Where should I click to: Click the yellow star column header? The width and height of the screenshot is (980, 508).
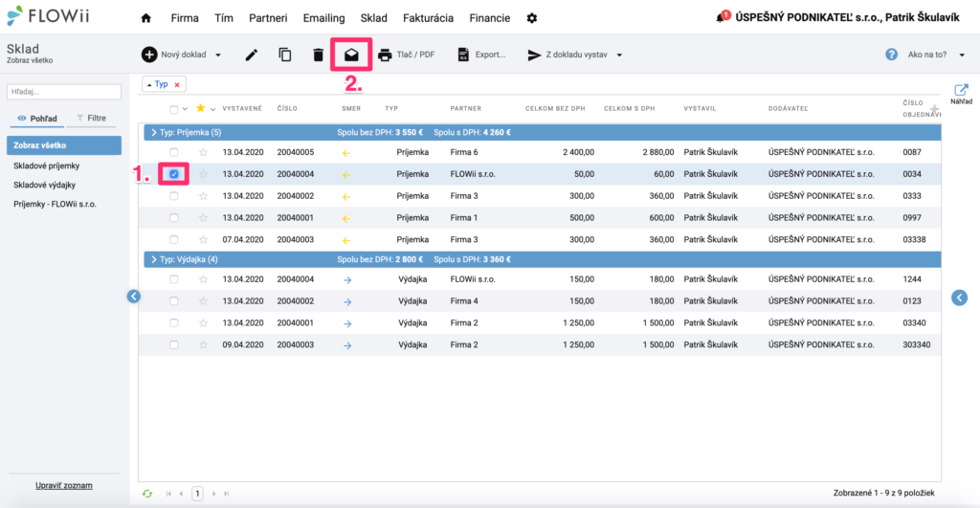[x=201, y=108]
